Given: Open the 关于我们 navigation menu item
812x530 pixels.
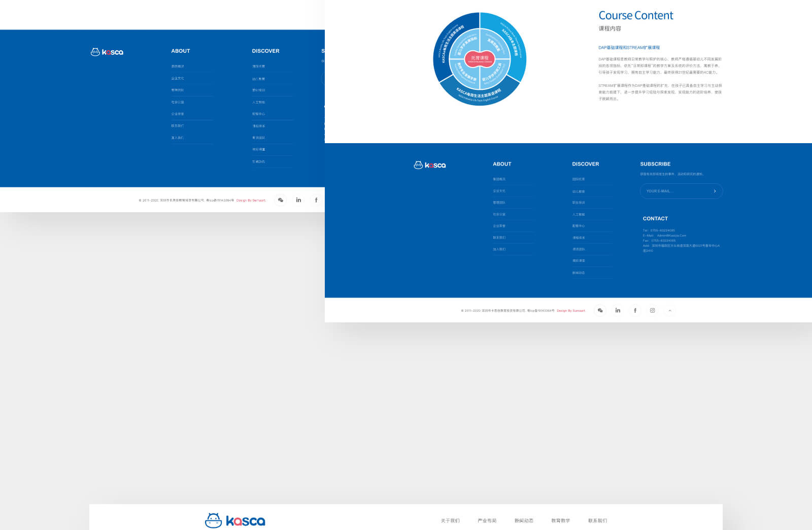Looking at the screenshot, I should pos(450,521).
